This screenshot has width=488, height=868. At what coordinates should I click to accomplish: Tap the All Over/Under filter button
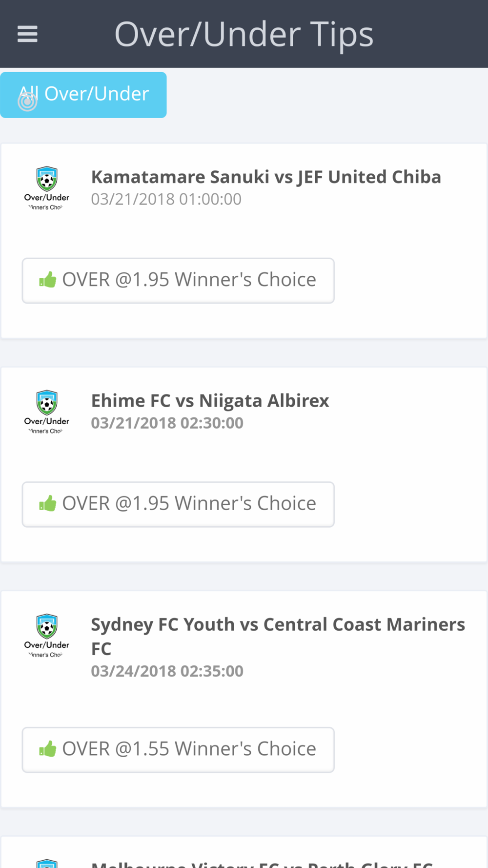click(x=83, y=95)
